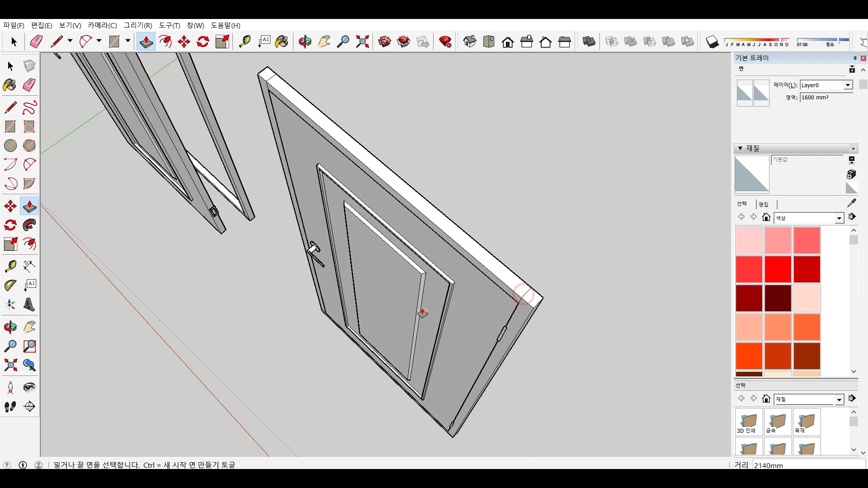Click the 거리 measurement input box
The image size is (868, 488).
(807, 465)
